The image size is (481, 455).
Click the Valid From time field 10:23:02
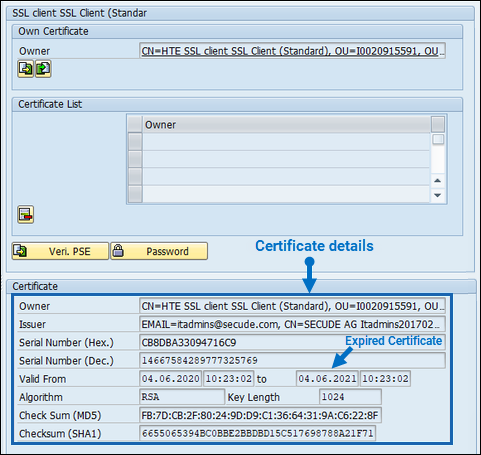click(229, 379)
